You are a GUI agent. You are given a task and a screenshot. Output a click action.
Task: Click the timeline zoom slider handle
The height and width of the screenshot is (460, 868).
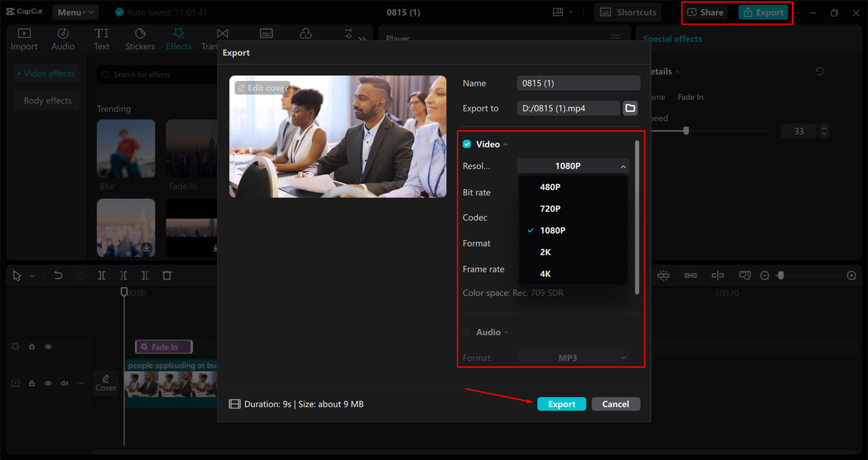click(781, 275)
